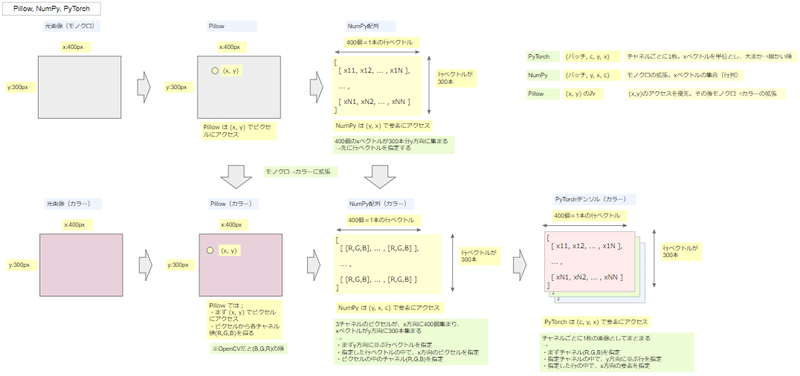
Task: Click the 'Pillow（カラー）' heading
Action: pyautogui.click(x=233, y=204)
